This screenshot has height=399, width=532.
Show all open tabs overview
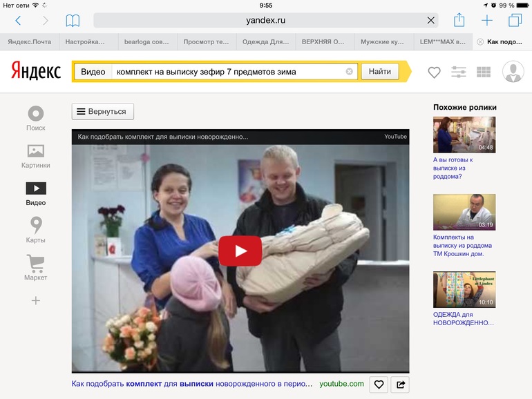[515, 20]
